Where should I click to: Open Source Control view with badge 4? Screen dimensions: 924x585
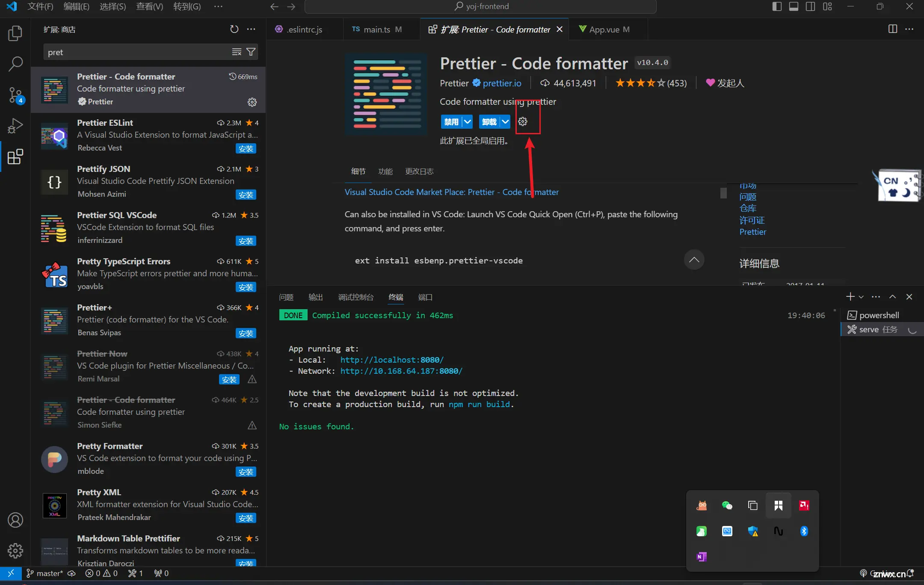pyautogui.click(x=15, y=95)
